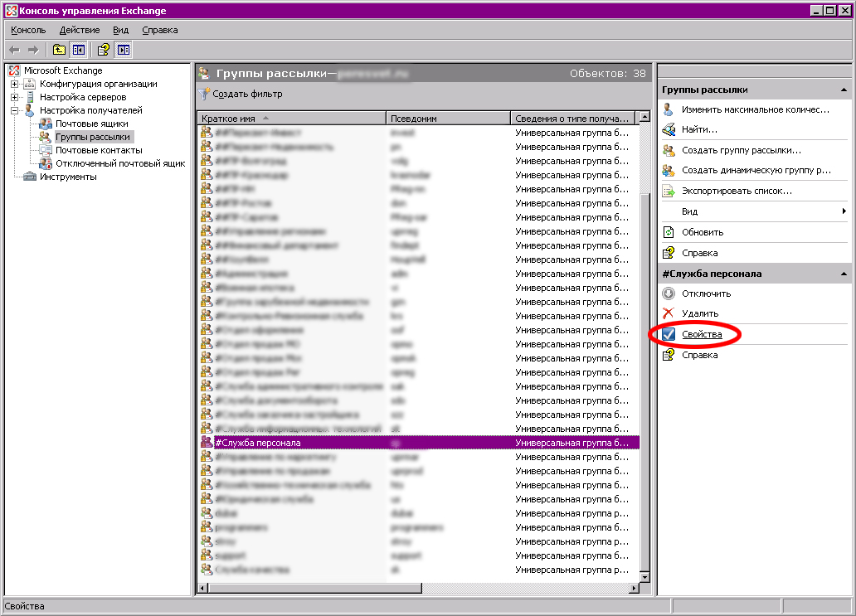Image resolution: width=856 pixels, height=616 pixels.
Task: Go back with the toolbar left arrow
Action: (x=15, y=51)
